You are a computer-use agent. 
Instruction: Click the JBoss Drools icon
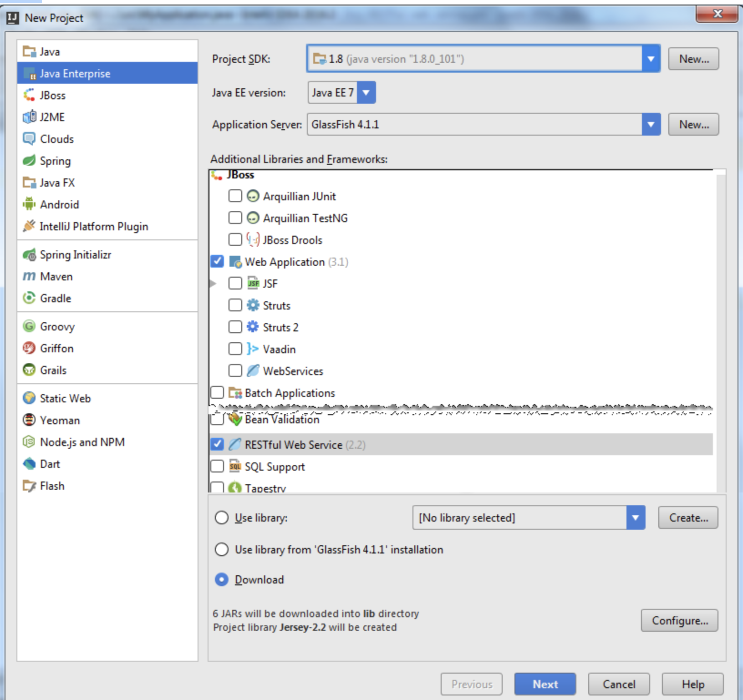point(253,240)
